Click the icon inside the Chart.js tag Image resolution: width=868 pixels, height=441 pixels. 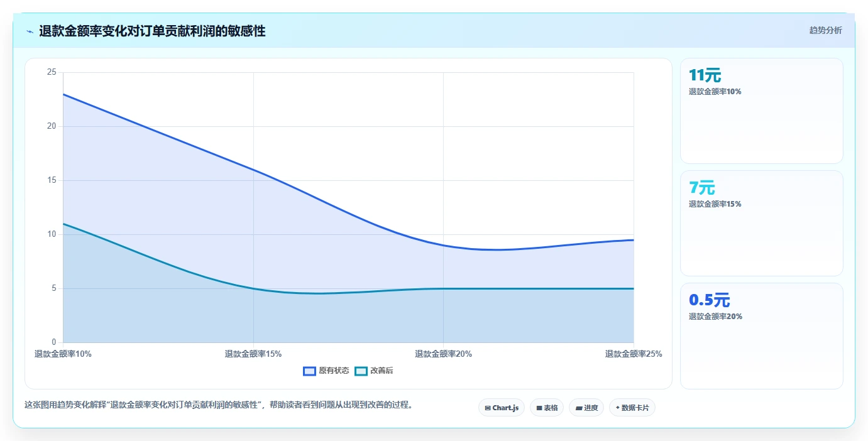(488, 408)
